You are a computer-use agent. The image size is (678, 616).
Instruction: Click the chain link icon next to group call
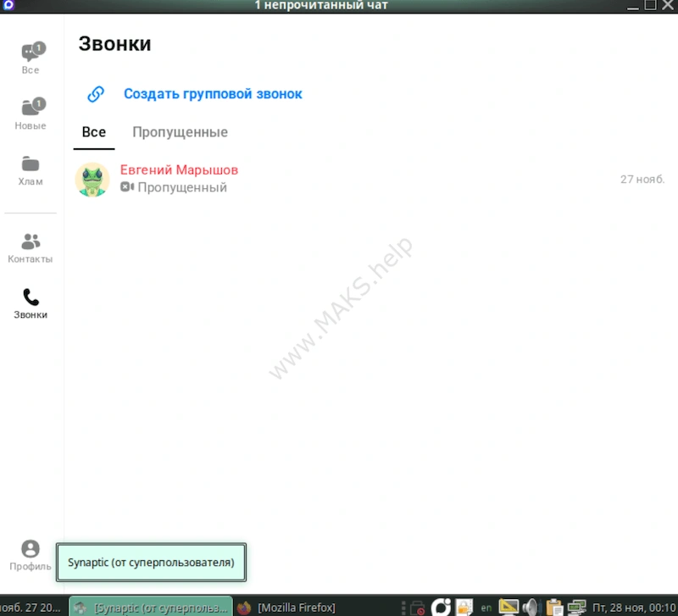(x=93, y=93)
